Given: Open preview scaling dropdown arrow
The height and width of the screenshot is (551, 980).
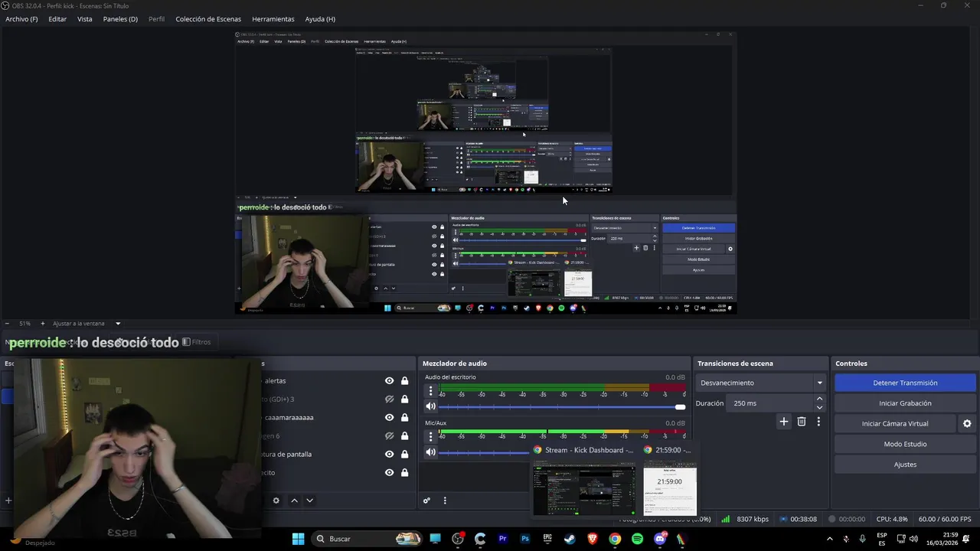Looking at the screenshot, I should point(118,324).
